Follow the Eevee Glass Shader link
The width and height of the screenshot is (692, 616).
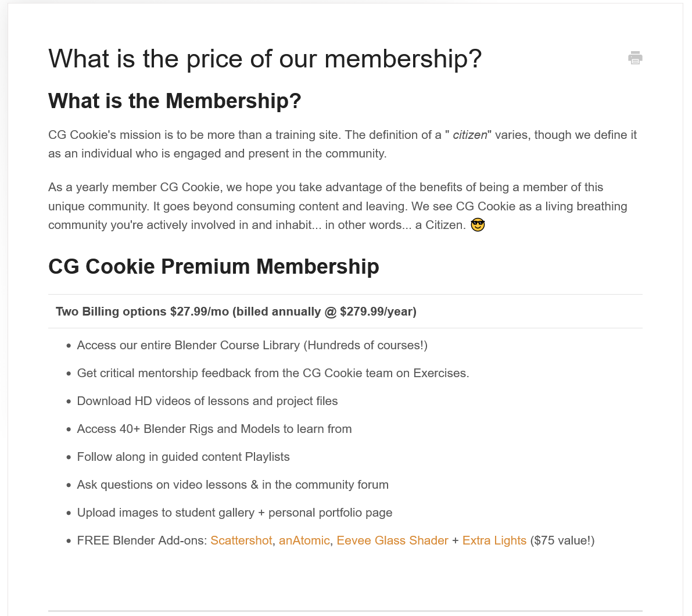click(392, 540)
